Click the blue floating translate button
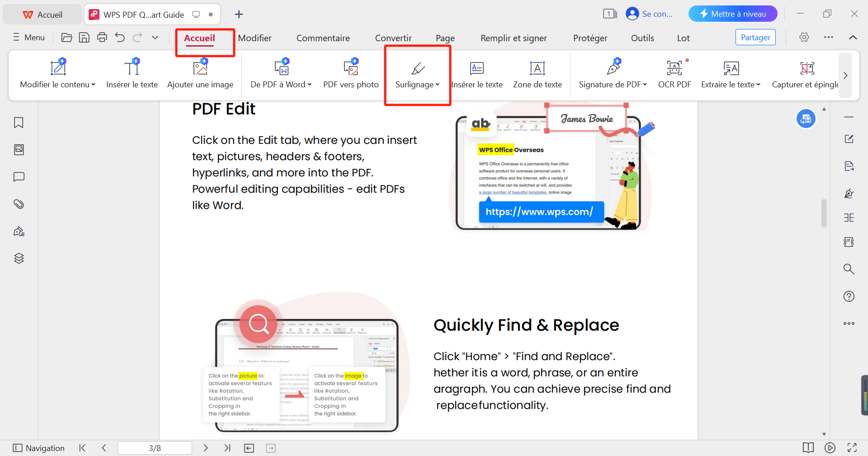868x456 pixels. [806, 119]
